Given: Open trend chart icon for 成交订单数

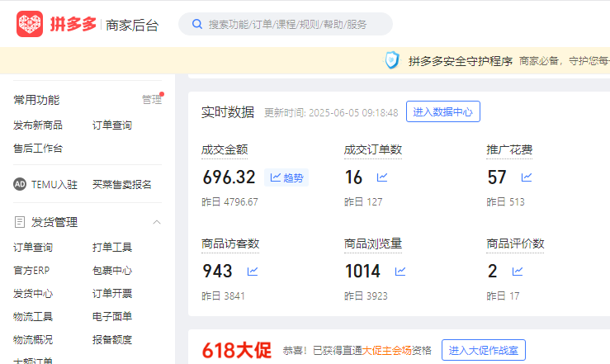Looking at the screenshot, I should (x=382, y=177).
